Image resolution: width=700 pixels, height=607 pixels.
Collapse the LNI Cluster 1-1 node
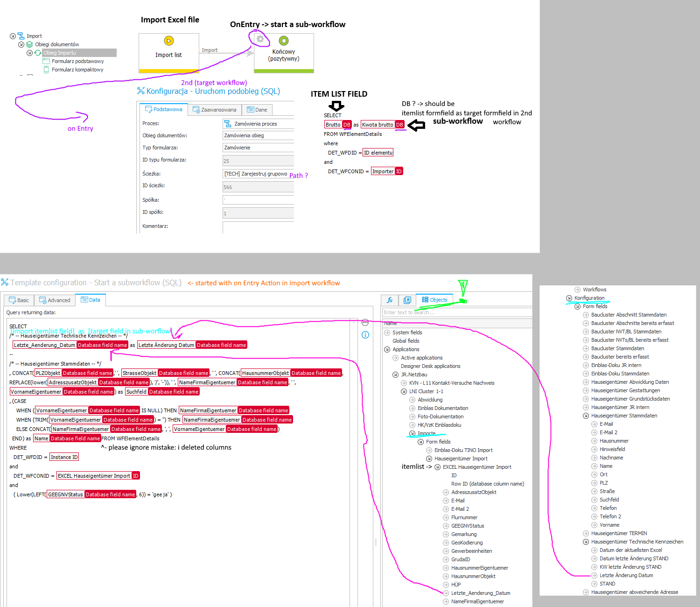pos(404,391)
